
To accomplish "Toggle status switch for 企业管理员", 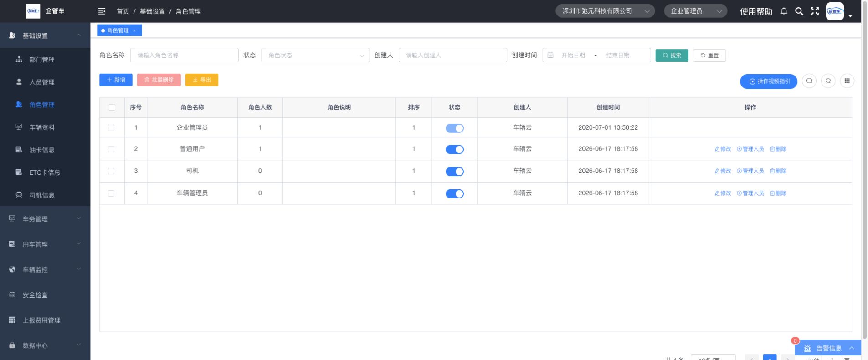I will tap(455, 128).
